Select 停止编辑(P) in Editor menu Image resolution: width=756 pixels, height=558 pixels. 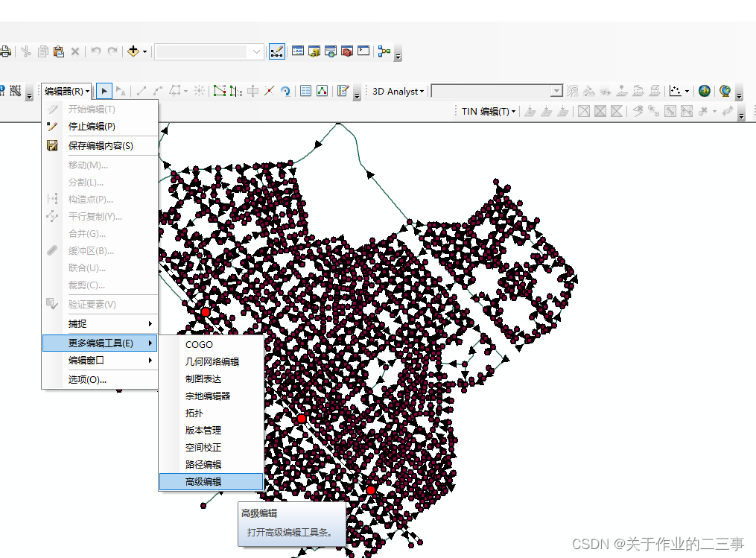pyautogui.click(x=101, y=127)
